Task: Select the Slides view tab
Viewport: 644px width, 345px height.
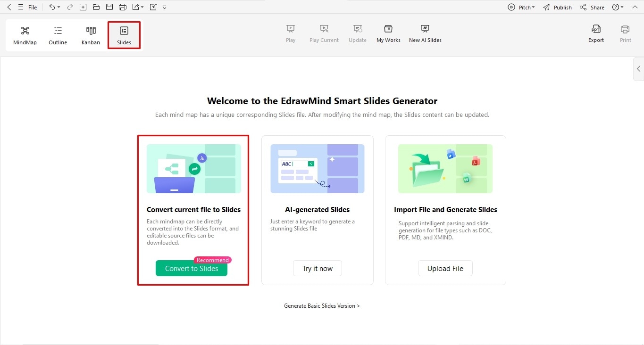Action: [124, 35]
